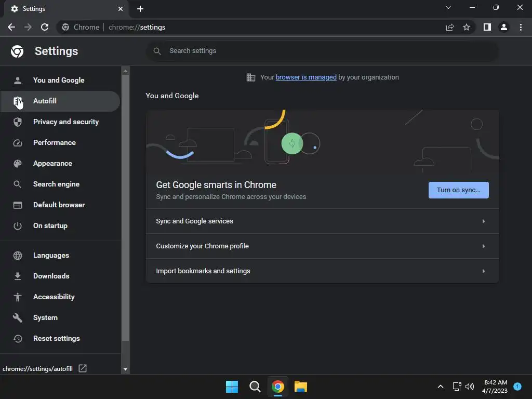
Task: Reload the page with the refresh icon
Action: [x=45, y=27]
